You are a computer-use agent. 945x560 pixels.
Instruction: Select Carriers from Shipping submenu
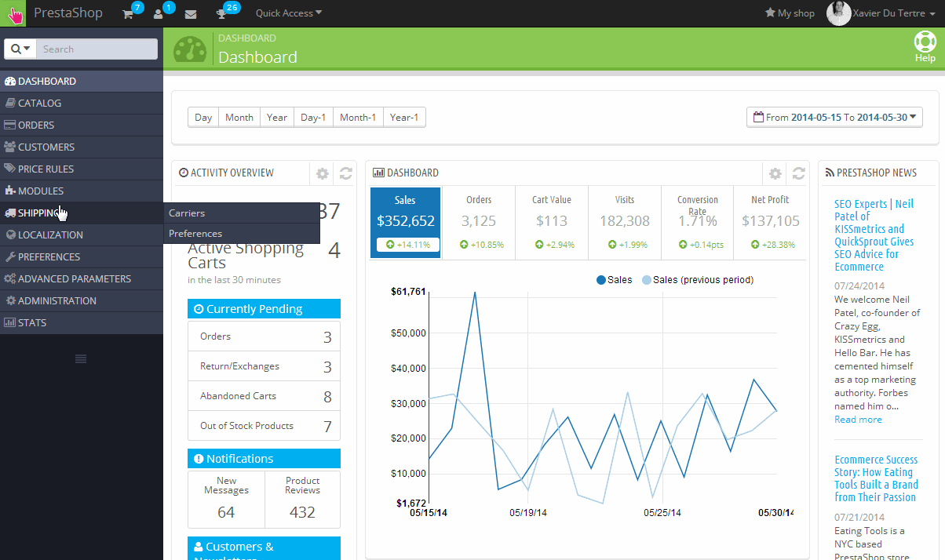coord(187,213)
